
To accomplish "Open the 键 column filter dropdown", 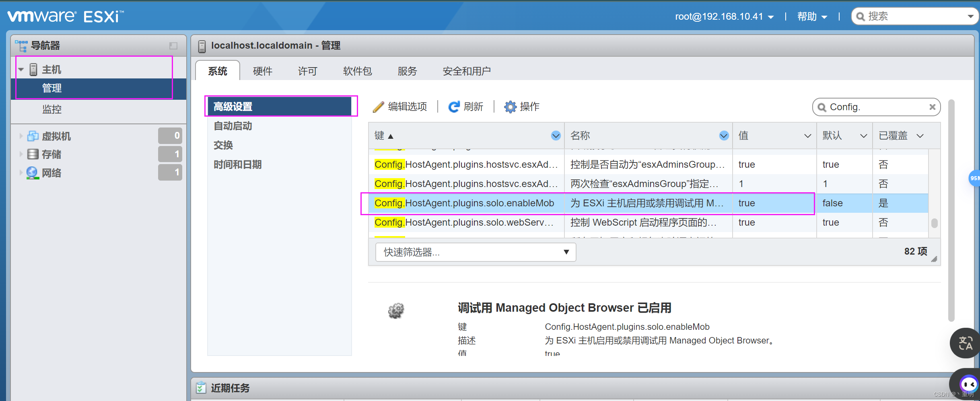I will pyautogui.click(x=556, y=136).
